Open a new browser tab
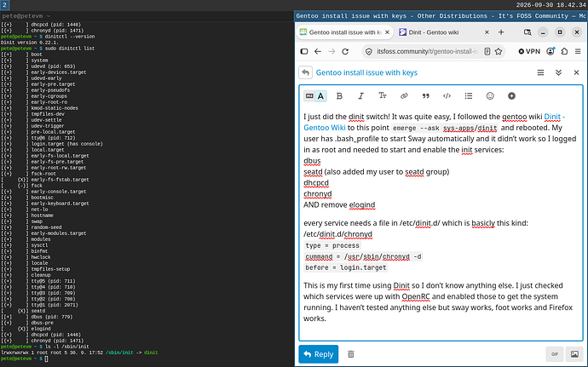Viewport: 588px width, 367px height. coord(501,32)
